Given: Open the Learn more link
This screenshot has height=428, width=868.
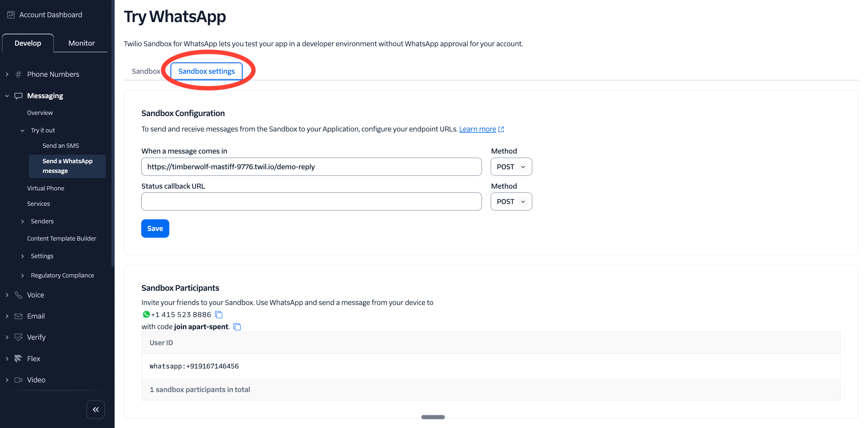Looking at the screenshot, I should coord(477,129).
